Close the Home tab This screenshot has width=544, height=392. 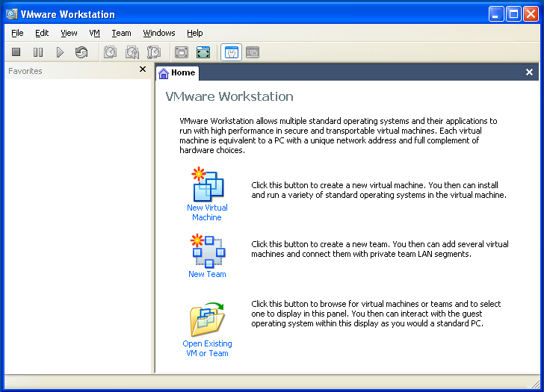529,72
